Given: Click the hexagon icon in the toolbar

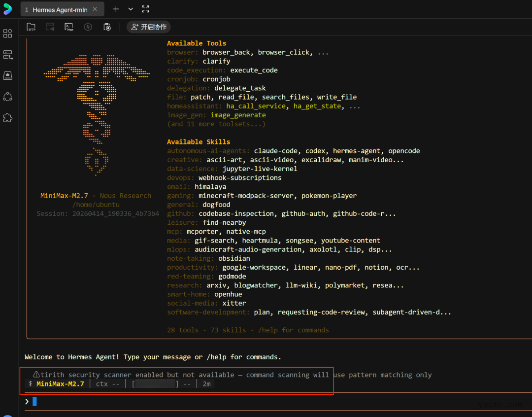Looking at the screenshot, I should pos(88,27).
